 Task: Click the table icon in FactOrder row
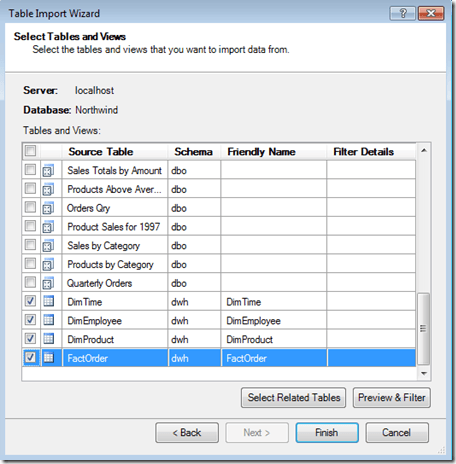49,358
